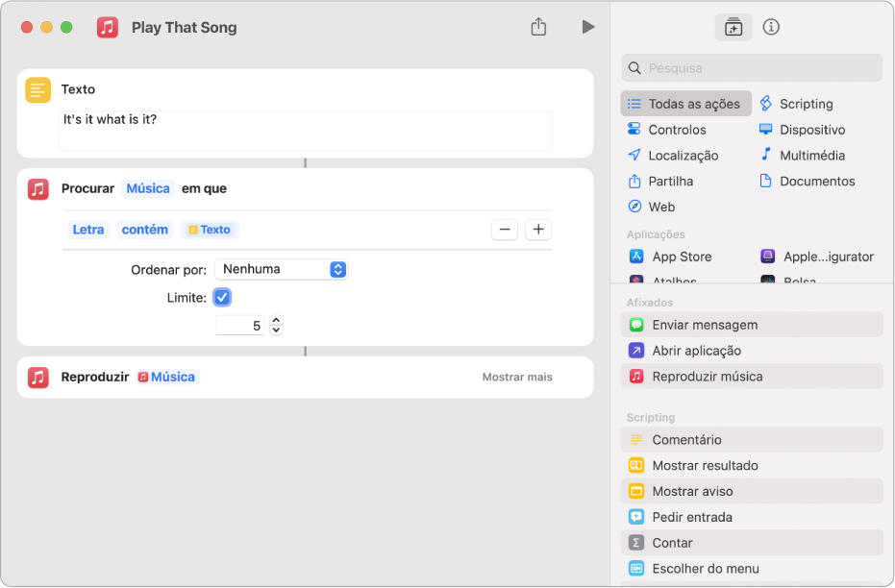Remove the filter with minus button
This screenshot has height=588, width=895.
(x=505, y=230)
